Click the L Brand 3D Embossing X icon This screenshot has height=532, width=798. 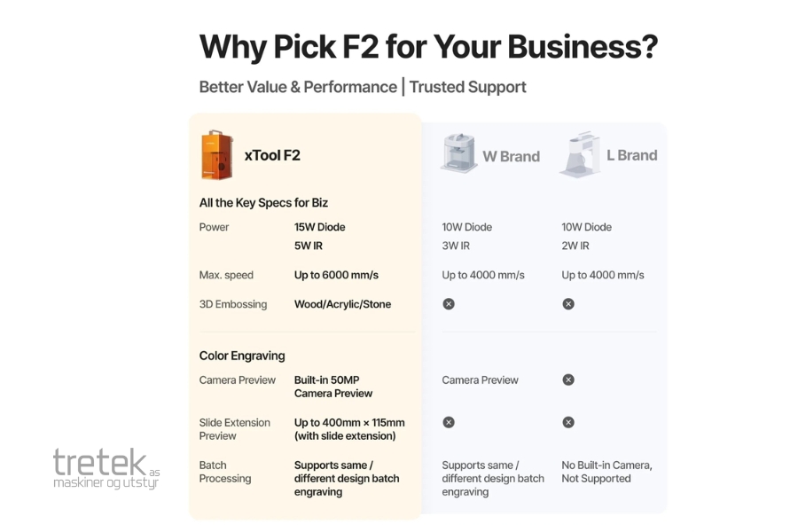568,304
